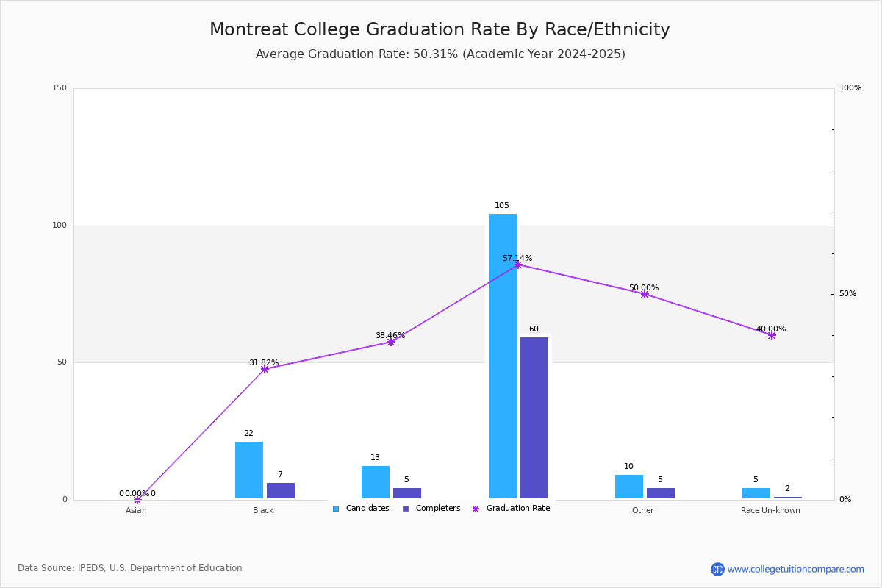Screen dimensions: 882x588
Task: Toggle the Candidates legend entry
Action: (x=361, y=509)
